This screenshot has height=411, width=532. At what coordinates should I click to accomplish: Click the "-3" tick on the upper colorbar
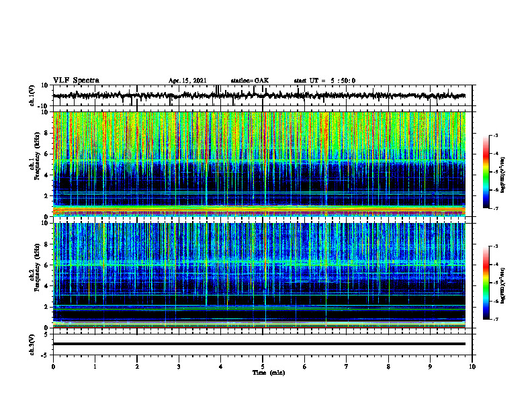(x=496, y=135)
